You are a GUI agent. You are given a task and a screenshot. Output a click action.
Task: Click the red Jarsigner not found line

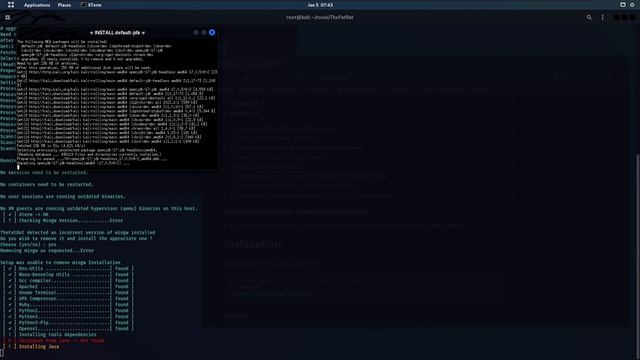pyautogui.click(x=54, y=340)
